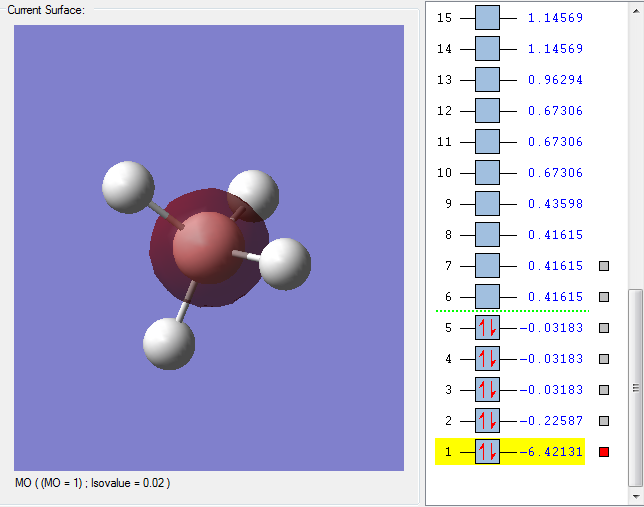Toggle gray surface marker for MO 7
644x507 pixels.
tap(604, 266)
